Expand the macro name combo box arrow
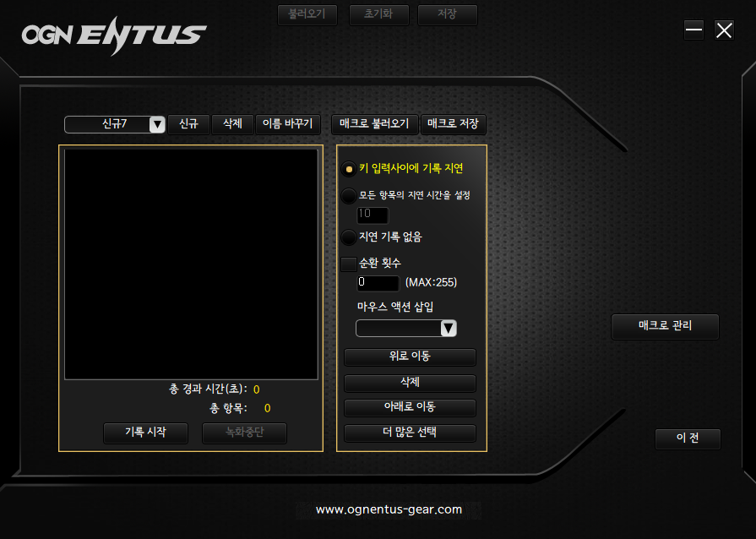Viewport: 756px width, 539px height. (157, 124)
